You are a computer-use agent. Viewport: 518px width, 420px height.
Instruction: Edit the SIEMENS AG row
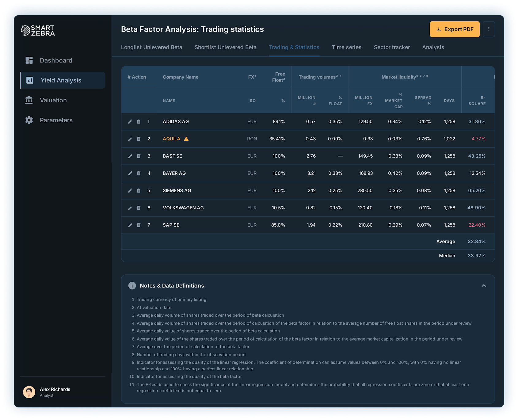click(x=130, y=191)
